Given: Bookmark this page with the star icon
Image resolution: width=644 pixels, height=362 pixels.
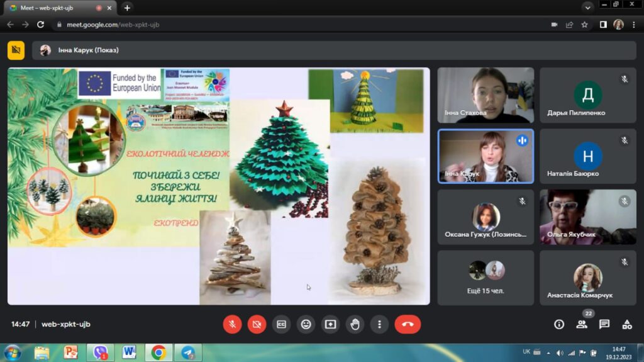Looking at the screenshot, I should pos(584,25).
